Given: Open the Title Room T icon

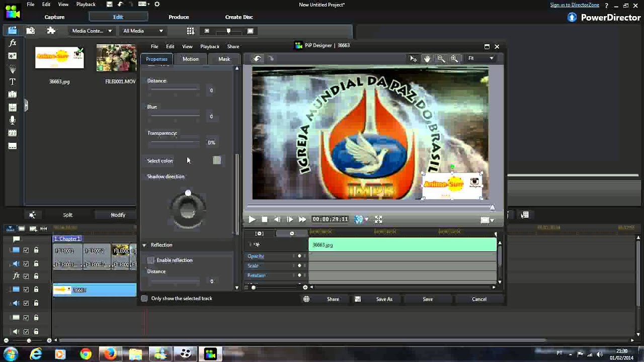Looking at the screenshot, I should point(13,81).
